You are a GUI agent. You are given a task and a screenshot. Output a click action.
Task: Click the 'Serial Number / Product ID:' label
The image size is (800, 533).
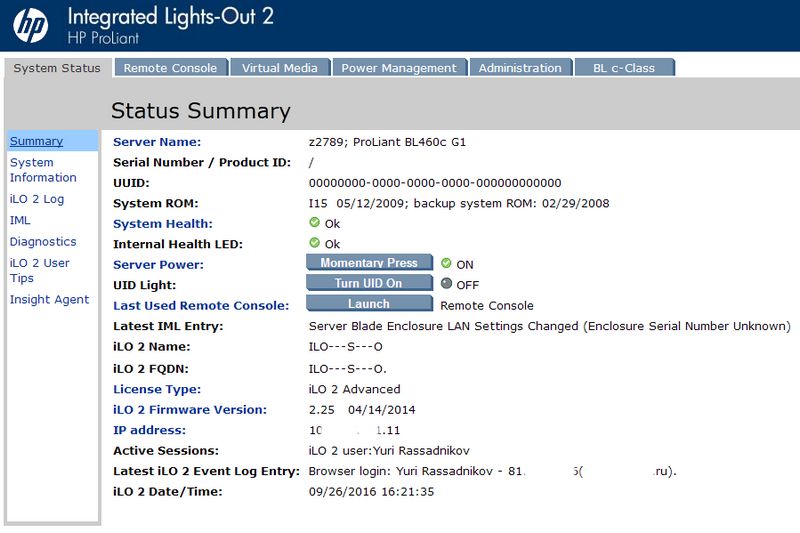pyautogui.click(x=202, y=162)
